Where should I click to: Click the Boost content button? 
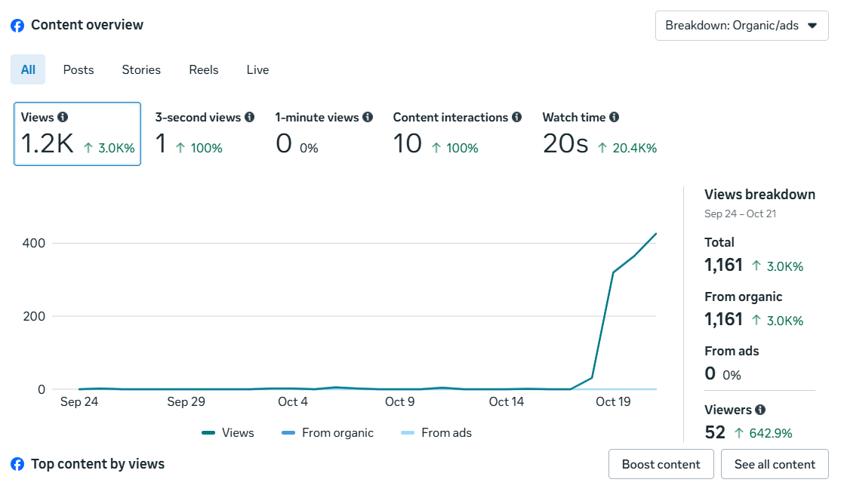[x=661, y=464]
